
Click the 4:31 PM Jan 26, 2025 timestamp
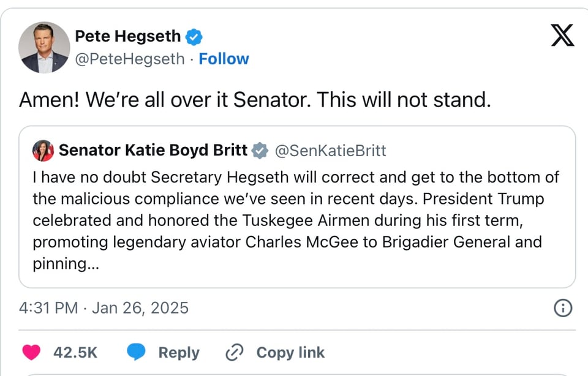104,307
